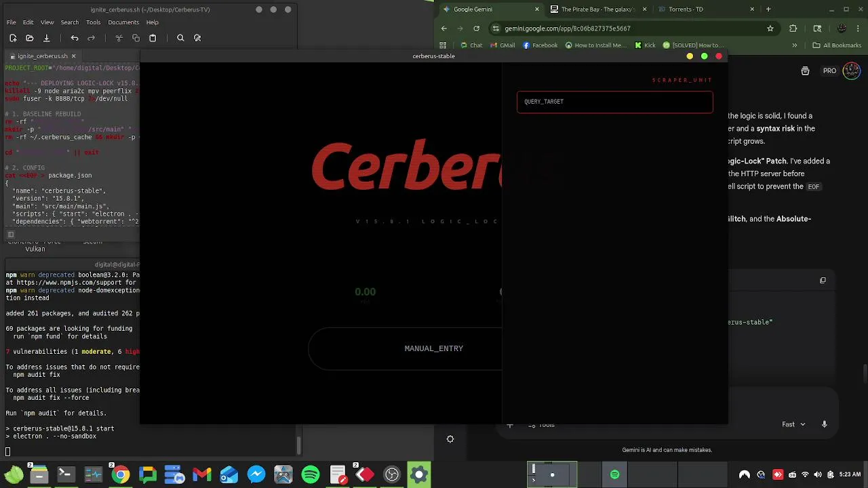Launch the terminal from the taskbar
This screenshot has height=488, width=868.
tap(66, 474)
